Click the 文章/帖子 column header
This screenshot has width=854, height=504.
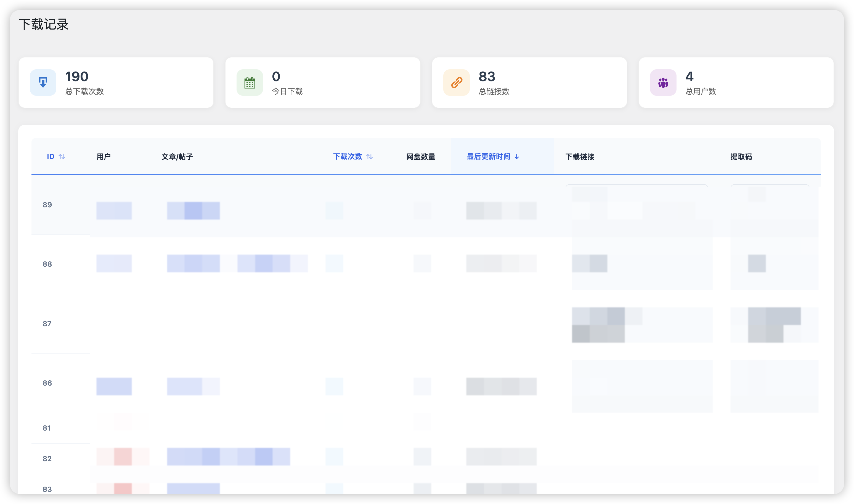click(x=177, y=156)
